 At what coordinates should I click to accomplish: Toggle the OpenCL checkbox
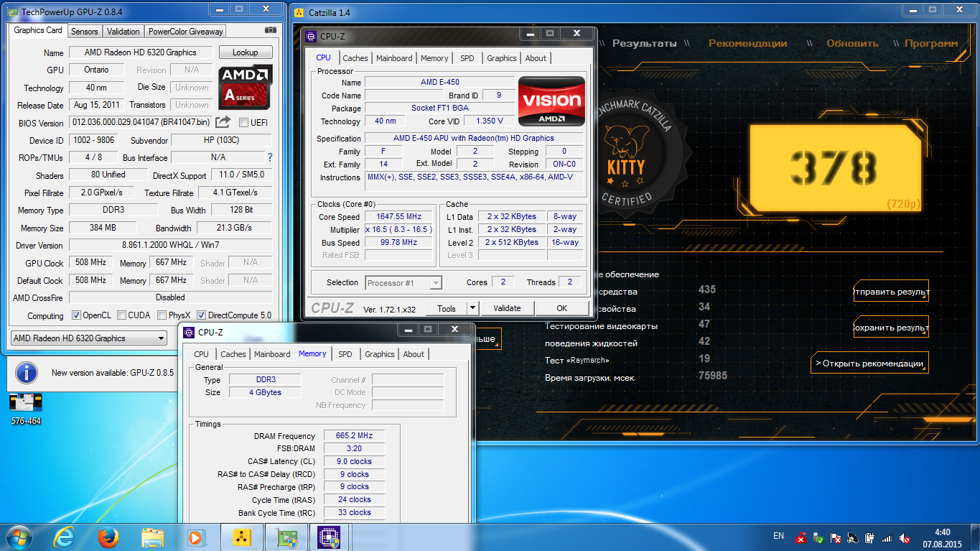76,315
